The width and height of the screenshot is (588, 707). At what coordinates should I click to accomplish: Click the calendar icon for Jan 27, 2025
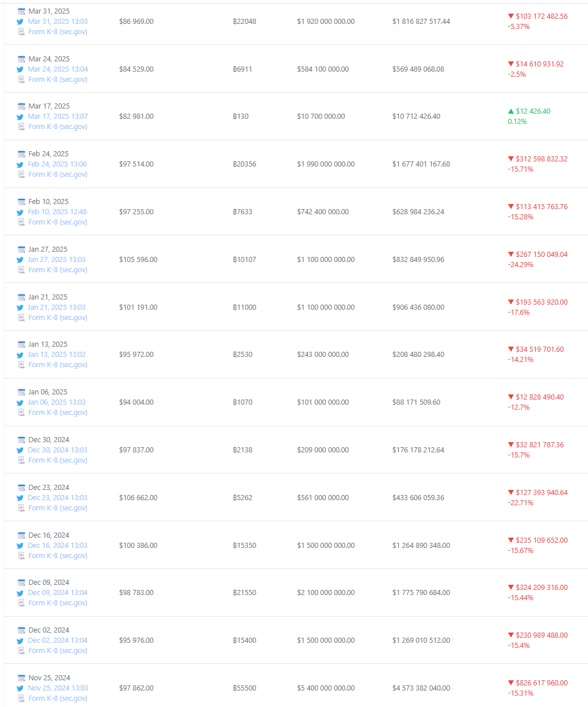pos(22,249)
